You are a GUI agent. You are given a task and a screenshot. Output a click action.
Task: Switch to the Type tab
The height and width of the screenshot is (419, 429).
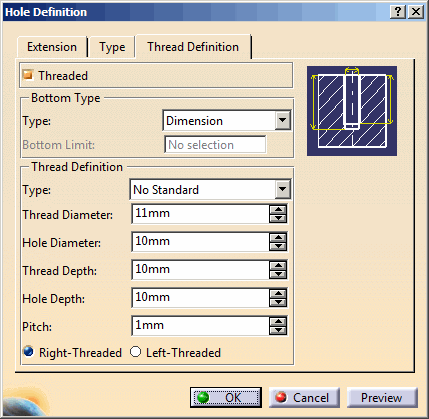[112, 47]
